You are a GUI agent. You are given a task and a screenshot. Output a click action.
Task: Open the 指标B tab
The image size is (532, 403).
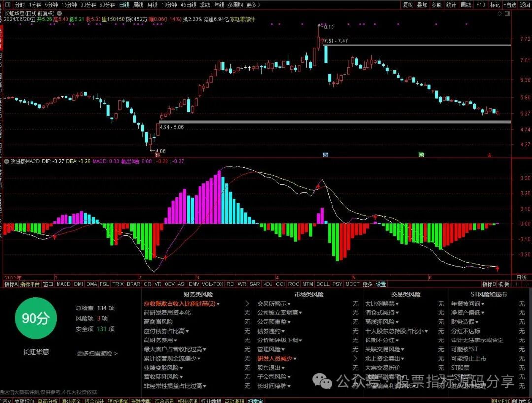489,284
